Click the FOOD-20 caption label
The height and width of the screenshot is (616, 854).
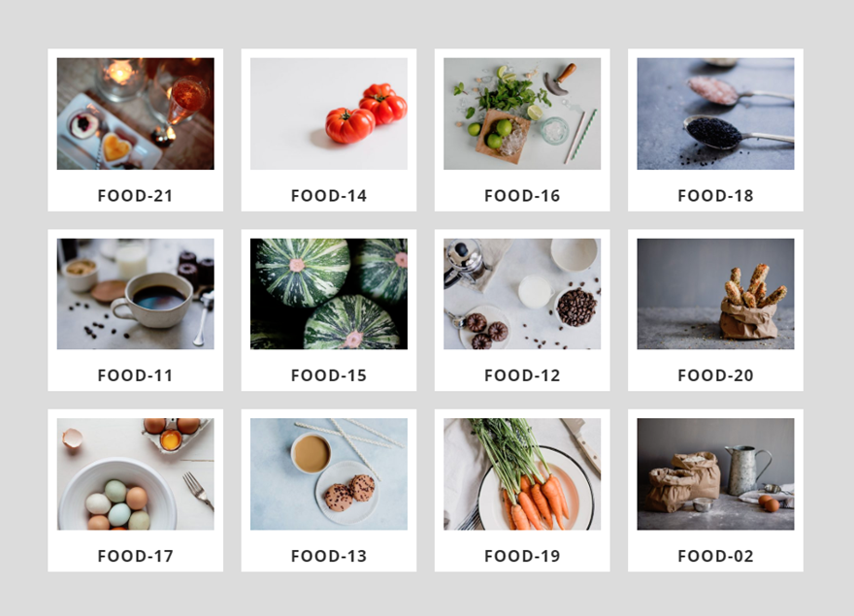click(x=715, y=375)
